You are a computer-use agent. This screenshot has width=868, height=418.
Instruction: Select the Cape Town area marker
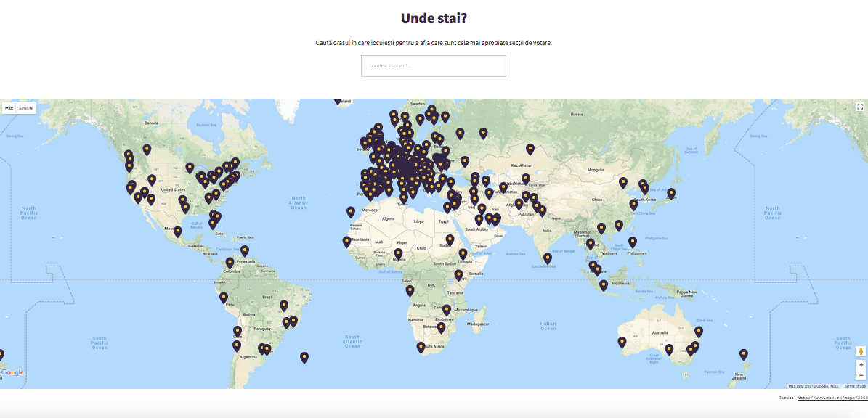pos(421,347)
